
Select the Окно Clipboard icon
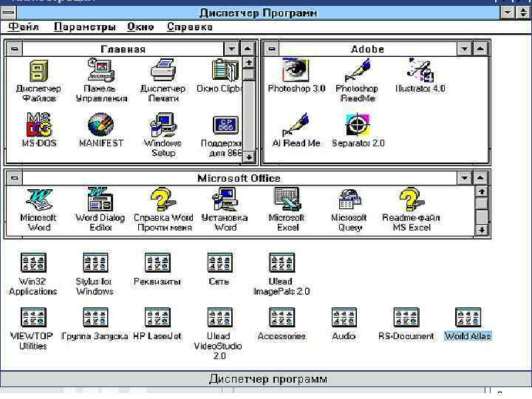coord(225,71)
